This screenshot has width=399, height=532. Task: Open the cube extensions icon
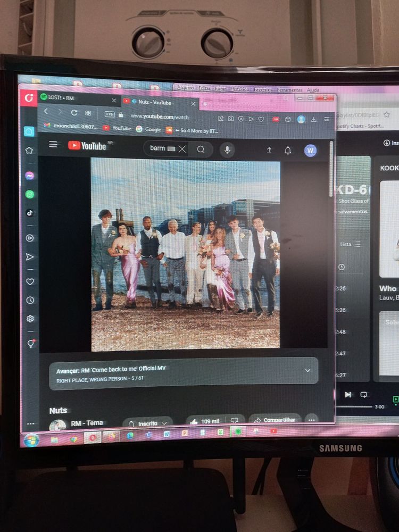pyautogui.click(x=288, y=119)
